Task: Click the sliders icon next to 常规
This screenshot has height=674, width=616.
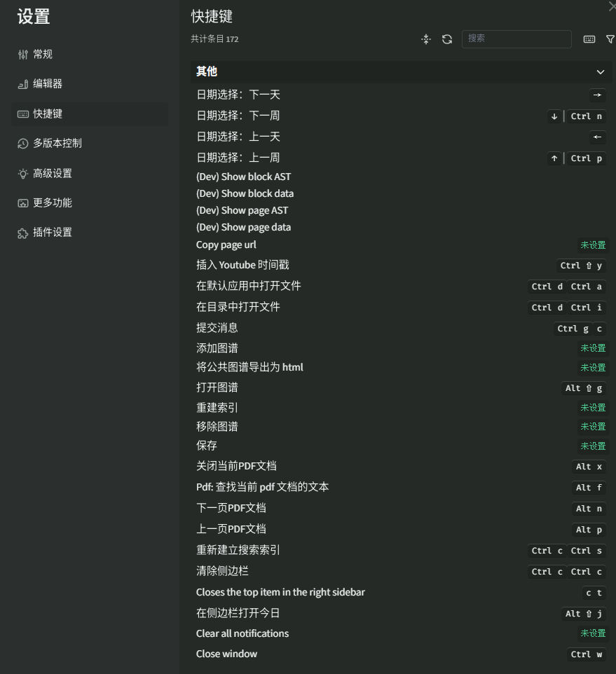Action: (23, 55)
